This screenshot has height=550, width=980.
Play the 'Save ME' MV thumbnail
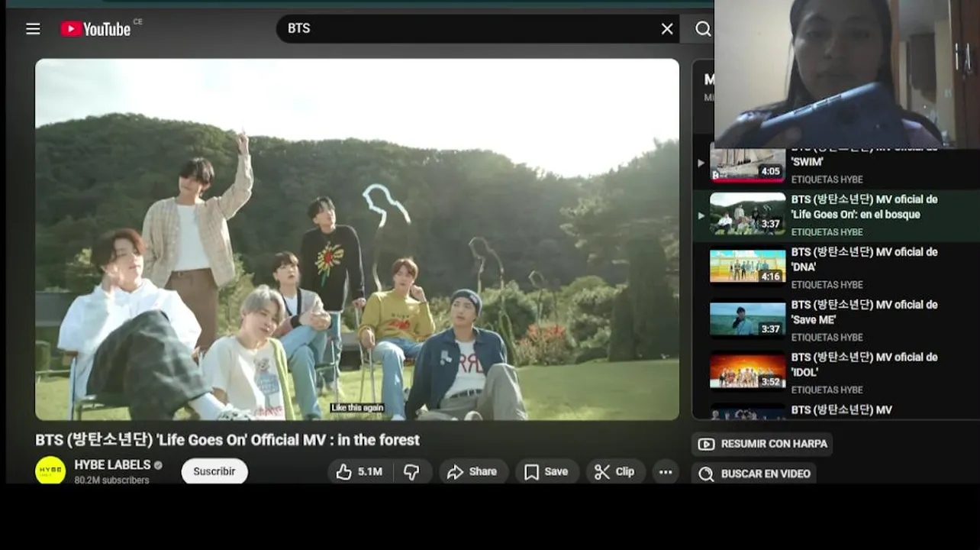tap(747, 319)
